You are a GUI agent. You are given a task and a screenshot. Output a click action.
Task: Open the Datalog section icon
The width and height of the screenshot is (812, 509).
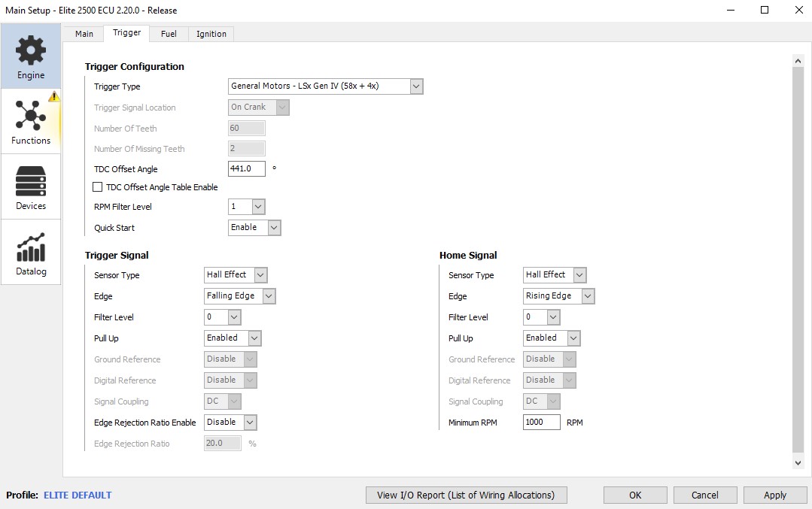point(31,247)
